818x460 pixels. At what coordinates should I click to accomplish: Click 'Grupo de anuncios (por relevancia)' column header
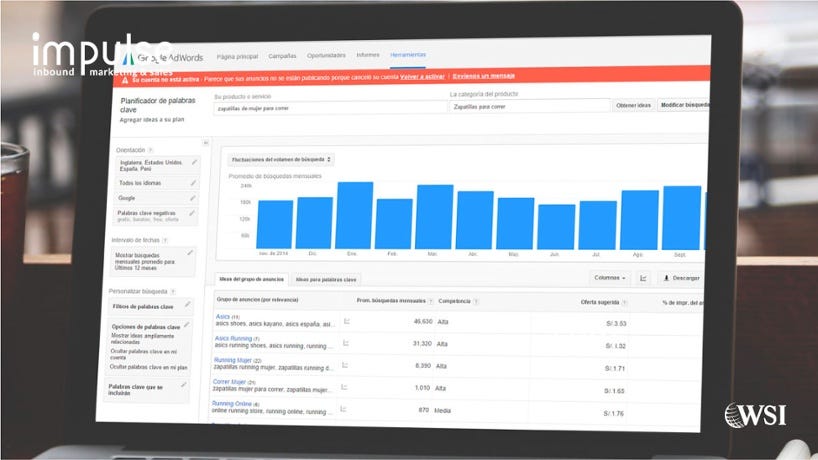point(257,300)
